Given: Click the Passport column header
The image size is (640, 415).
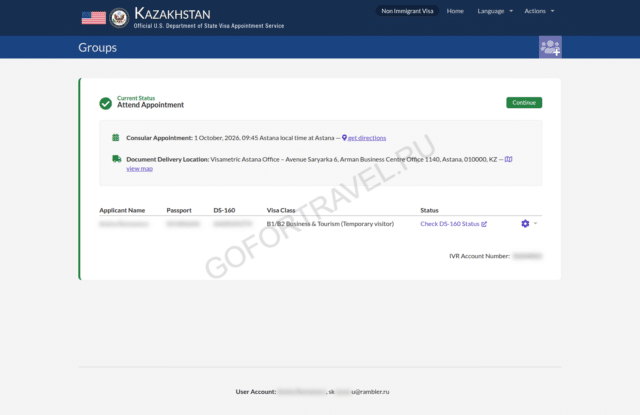Looking at the screenshot, I should click(x=179, y=210).
